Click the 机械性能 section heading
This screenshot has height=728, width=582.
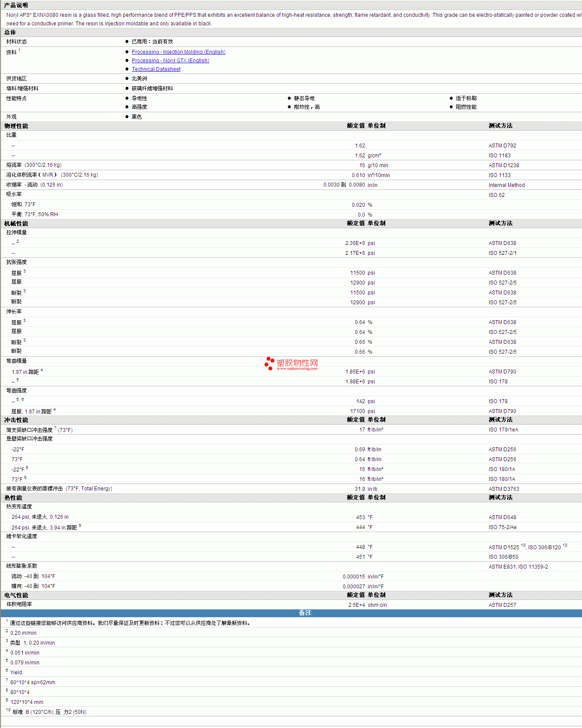coord(16,223)
